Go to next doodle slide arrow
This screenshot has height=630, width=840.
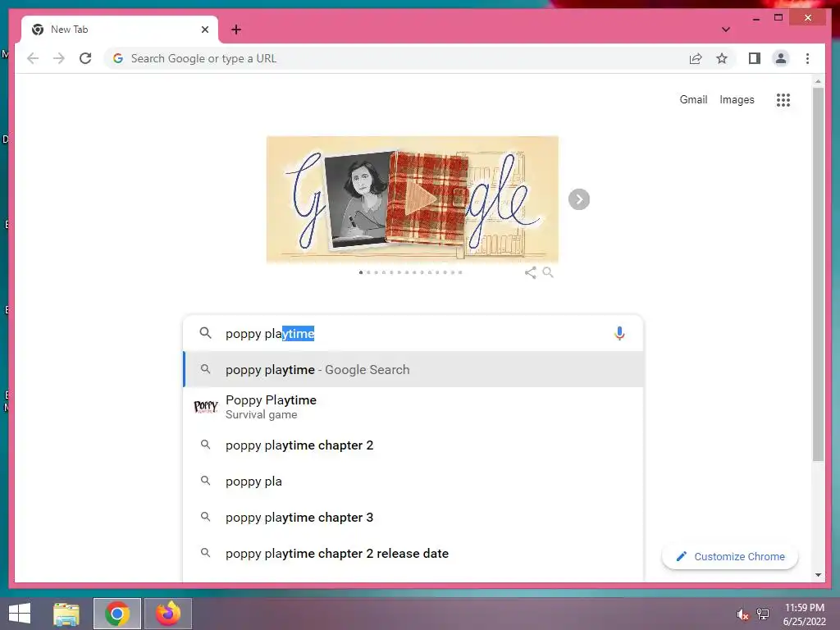tap(579, 199)
